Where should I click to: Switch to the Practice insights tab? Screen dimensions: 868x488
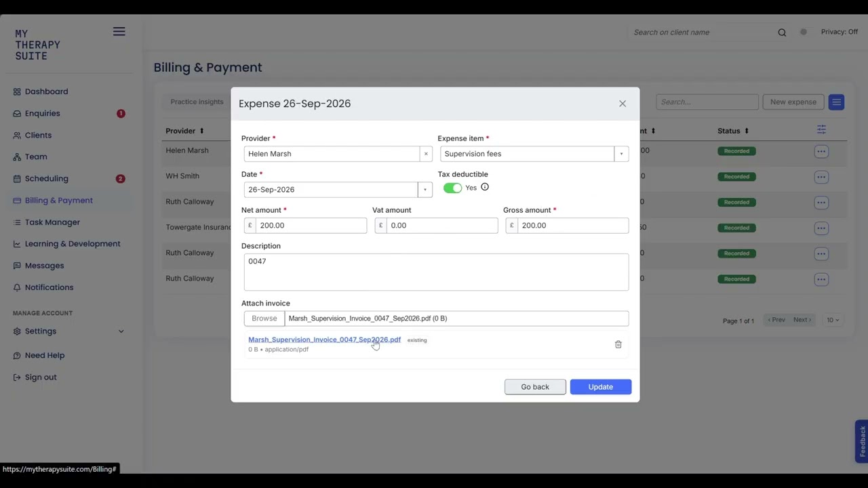pyautogui.click(x=197, y=102)
